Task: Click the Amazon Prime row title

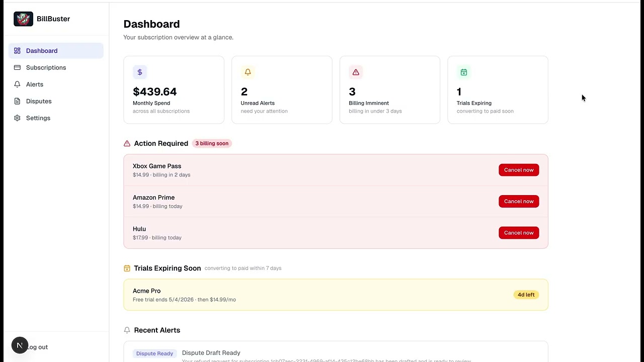Action: (x=153, y=198)
